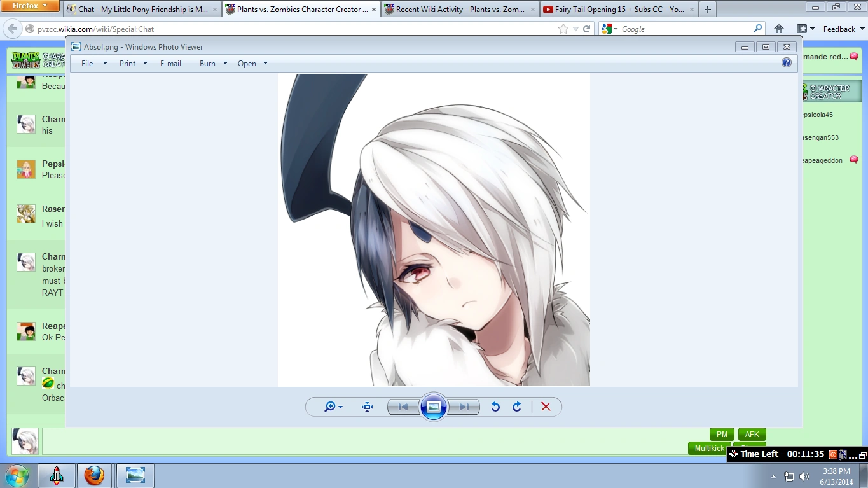Rotate the image clockwise
Viewport: 868px width, 488px height.
tap(517, 407)
